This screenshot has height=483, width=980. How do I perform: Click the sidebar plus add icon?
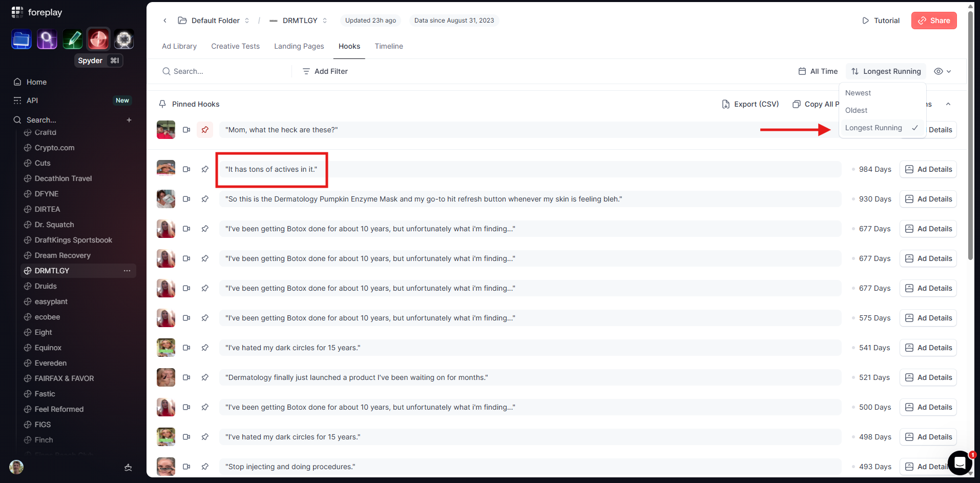coord(129,120)
